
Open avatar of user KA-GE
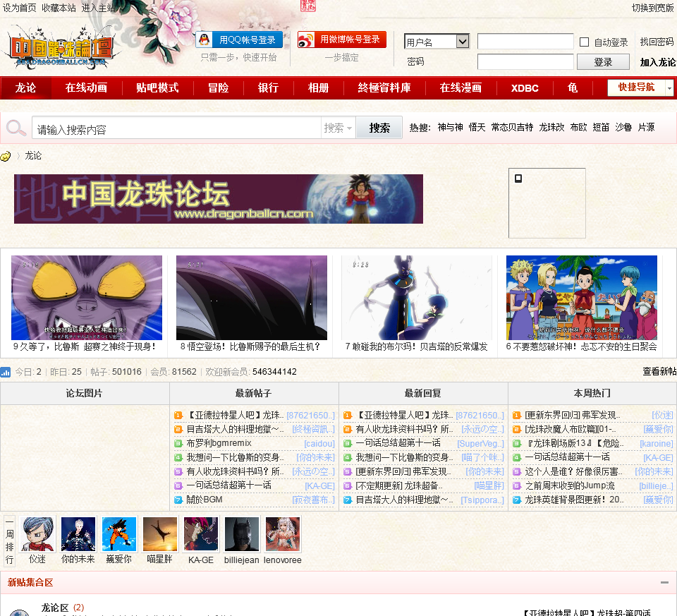[201, 534]
